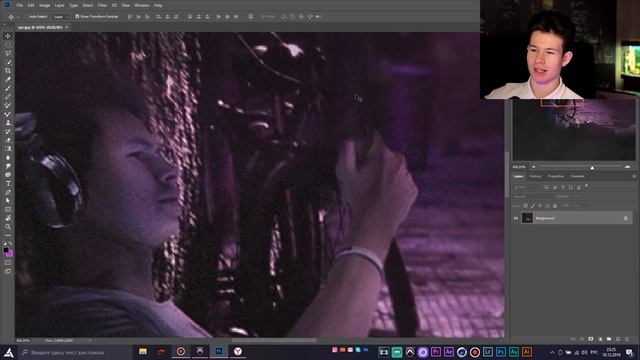The width and height of the screenshot is (640, 360).
Task: Change the screen mode icon
Action: [8, 271]
